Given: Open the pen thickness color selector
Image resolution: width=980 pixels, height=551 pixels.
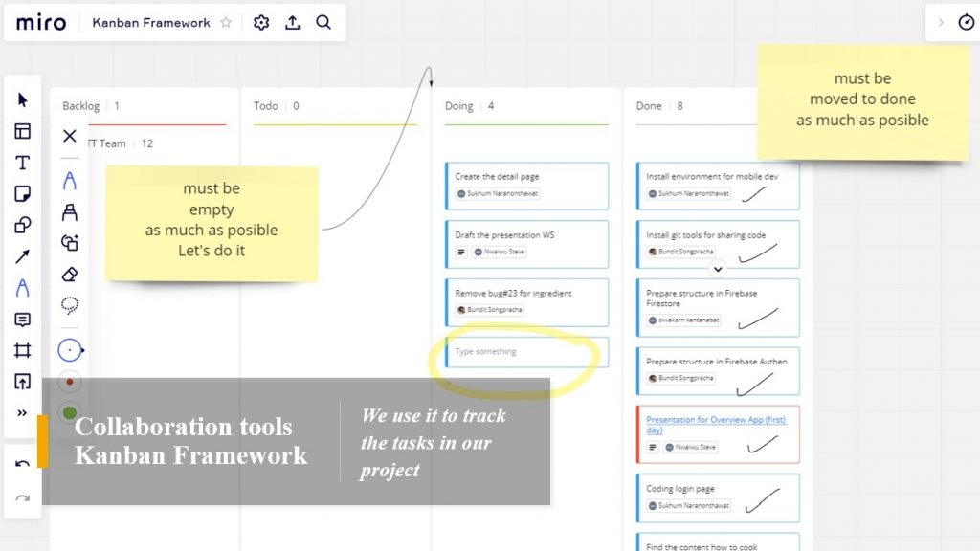Looking at the screenshot, I should pos(71,350).
